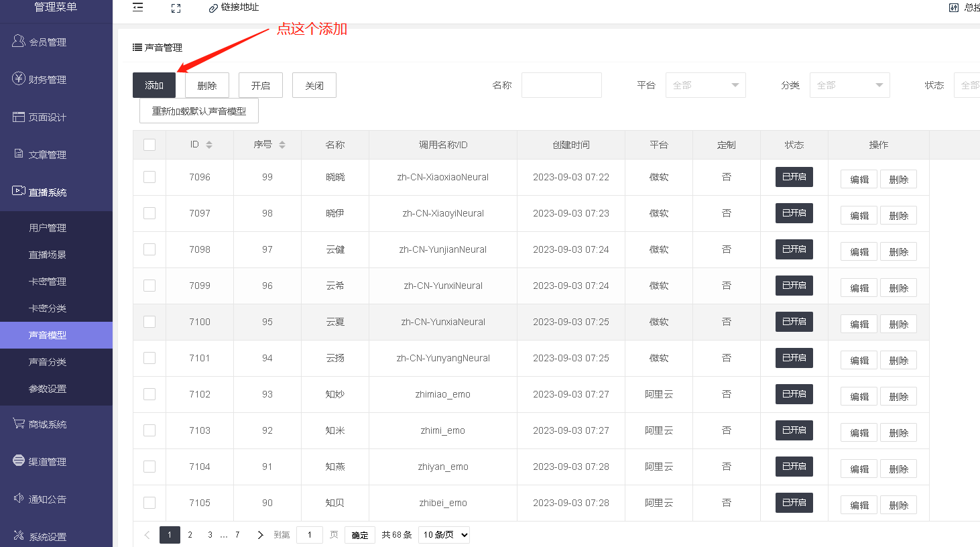Toggle fullscreen with the expand icon

(176, 8)
